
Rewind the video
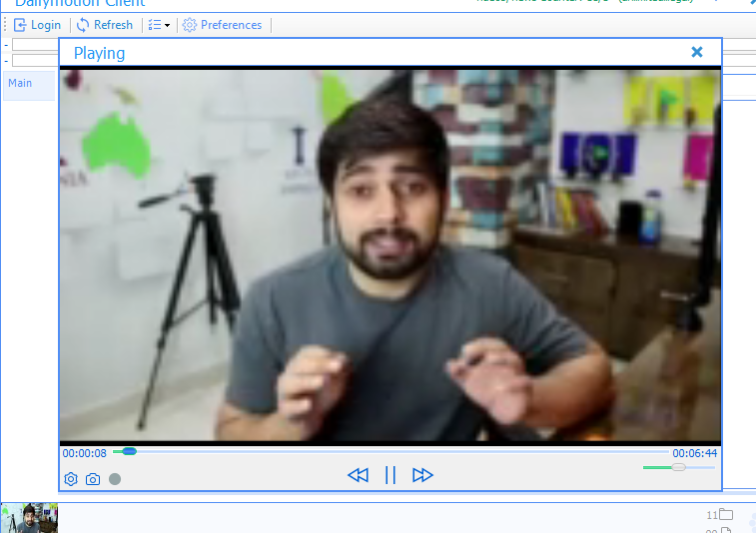[x=358, y=475]
